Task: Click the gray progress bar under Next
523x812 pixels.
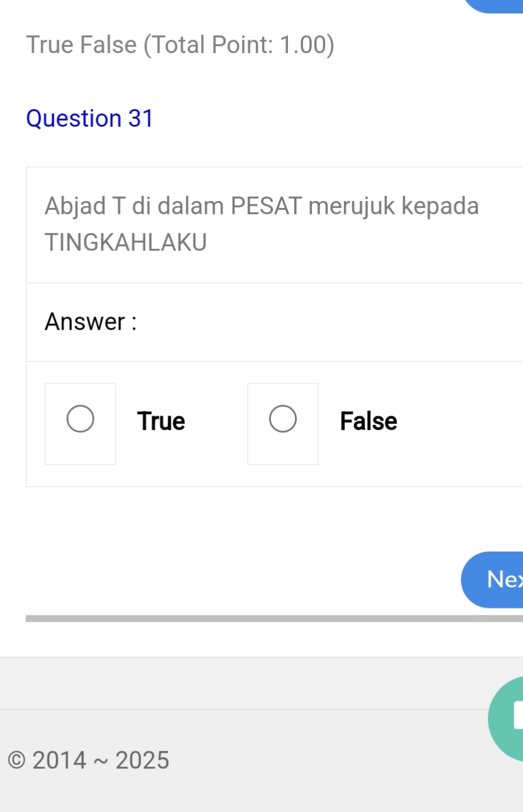Action: pyautogui.click(x=274, y=618)
